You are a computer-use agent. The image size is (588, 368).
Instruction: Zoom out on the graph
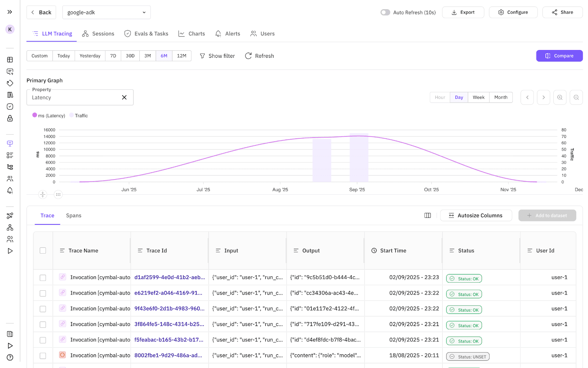tap(576, 98)
